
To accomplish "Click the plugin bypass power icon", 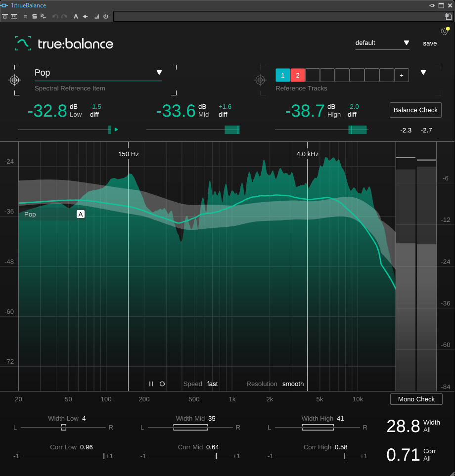I will [106, 16].
